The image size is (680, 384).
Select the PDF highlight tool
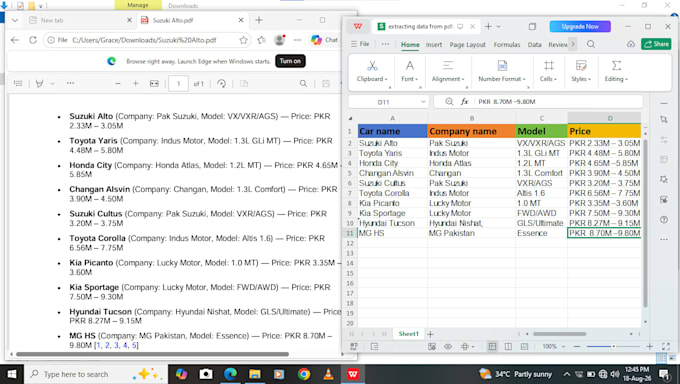click(39, 83)
